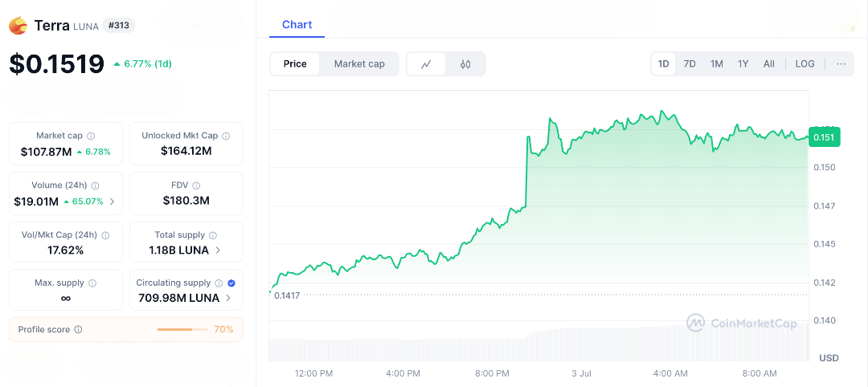Switch to candlestick chart icon
Image resolution: width=868 pixels, height=387 pixels.
point(465,64)
